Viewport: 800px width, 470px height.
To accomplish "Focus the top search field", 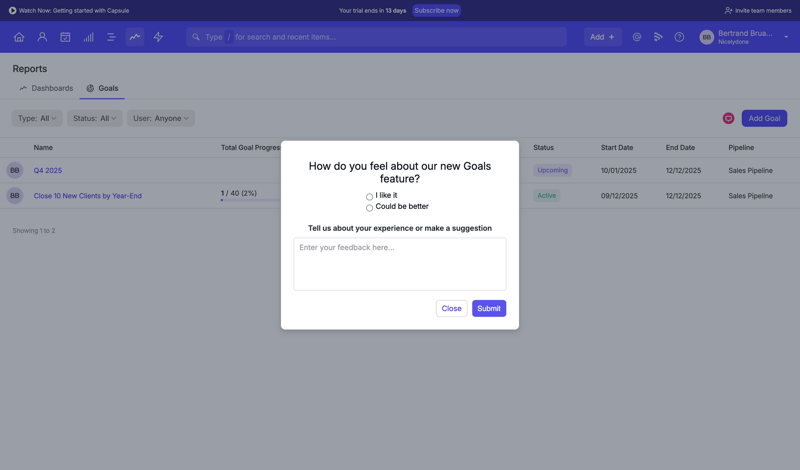I will click(377, 37).
